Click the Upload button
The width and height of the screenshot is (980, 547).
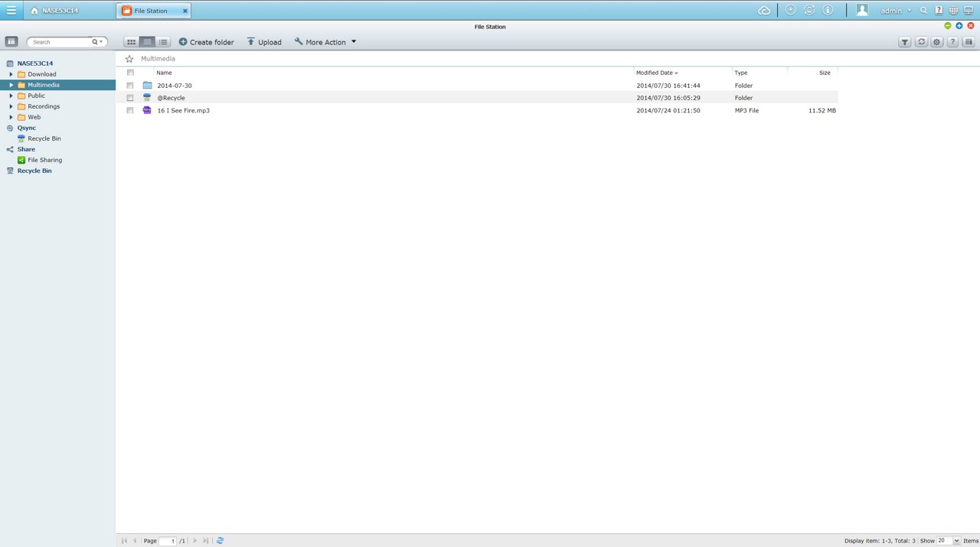264,42
